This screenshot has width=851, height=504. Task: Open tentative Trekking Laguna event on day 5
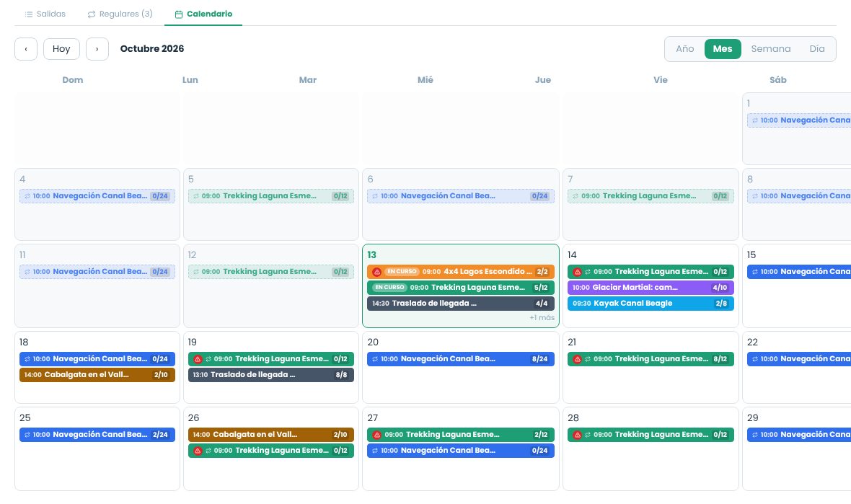click(x=271, y=196)
